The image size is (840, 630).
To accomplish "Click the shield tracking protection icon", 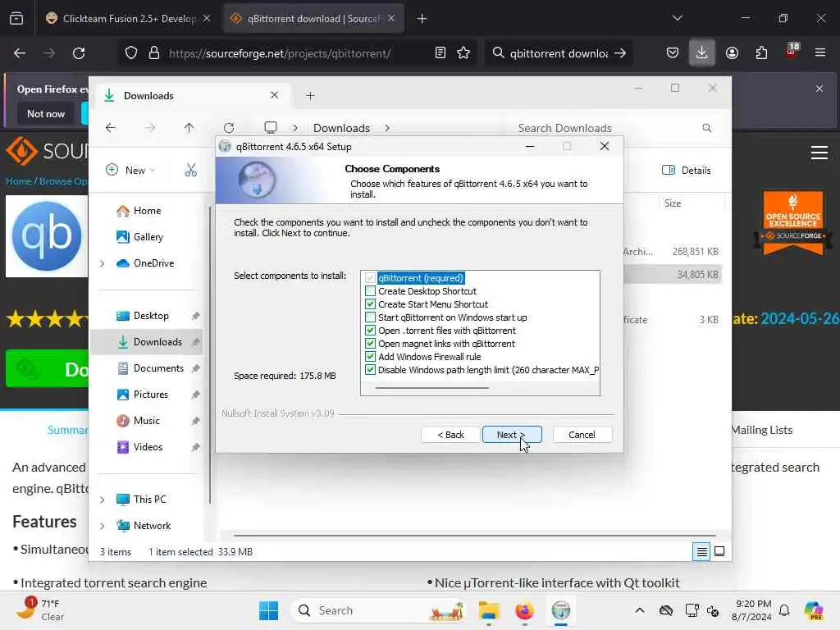I will pyautogui.click(x=131, y=53).
